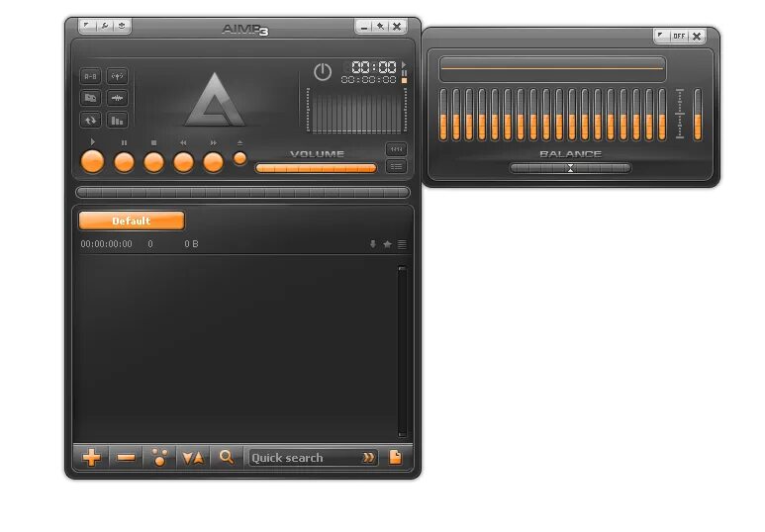Viewport: 765px width, 532px height.
Task: Toggle the playlist panel button below equalizer toggle
Action: (x=396, y=167)
